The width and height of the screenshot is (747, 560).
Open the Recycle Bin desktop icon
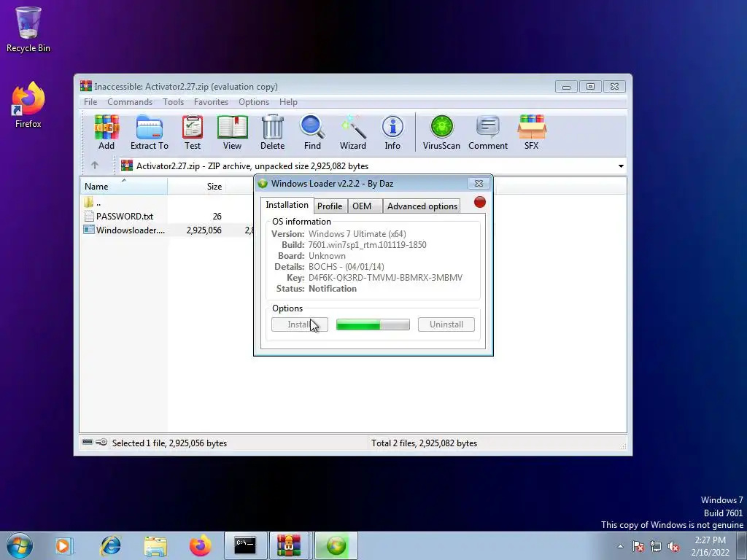pos(28,29)
